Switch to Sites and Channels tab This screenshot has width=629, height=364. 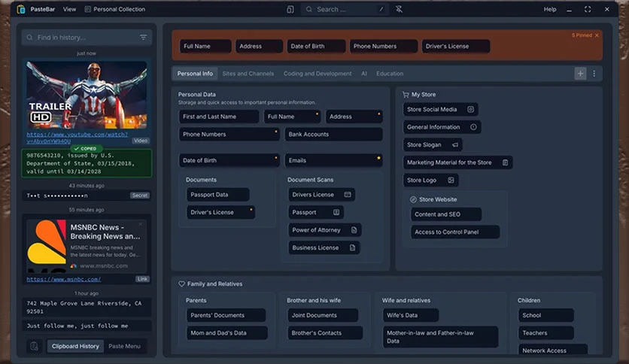[248, 74]
